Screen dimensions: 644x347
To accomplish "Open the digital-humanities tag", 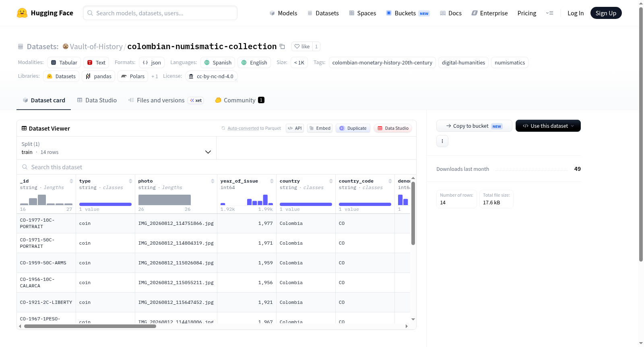I will point(463,62).
